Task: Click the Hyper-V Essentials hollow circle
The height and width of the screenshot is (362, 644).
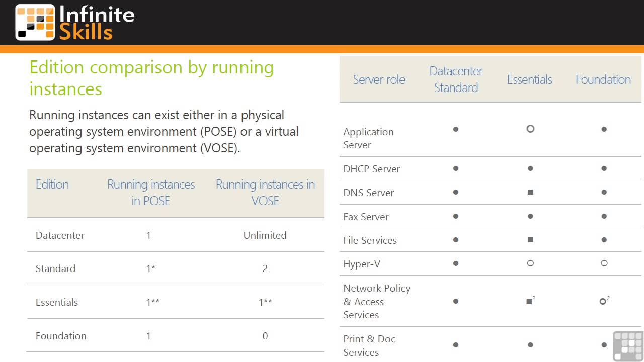Action: pyautogui.click(x=530, y=263)
